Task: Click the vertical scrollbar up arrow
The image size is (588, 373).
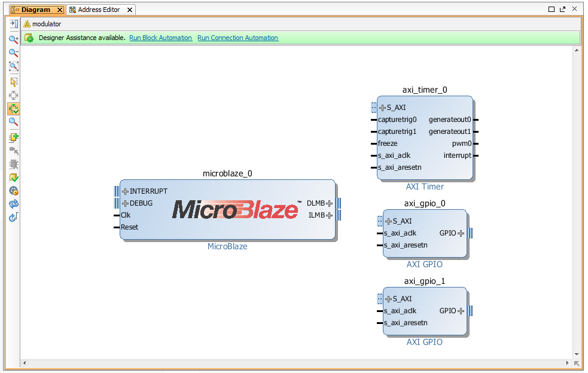Action: tap(577, 50)
